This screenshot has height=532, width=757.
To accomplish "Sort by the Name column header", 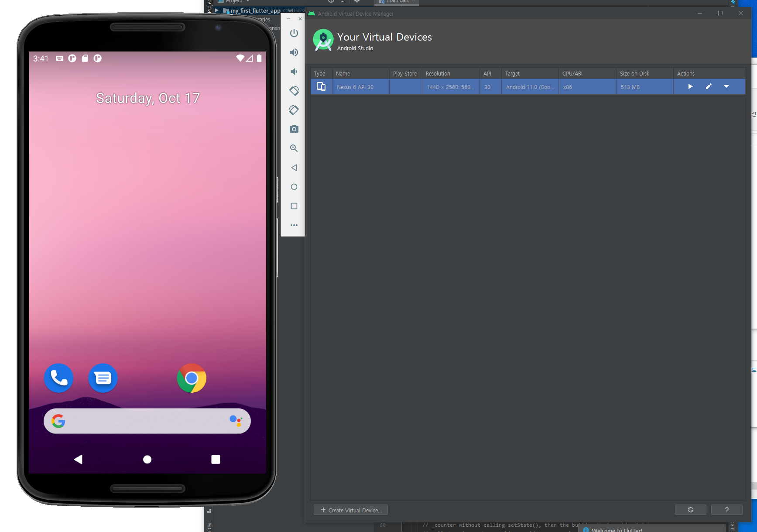I will 361,73.
